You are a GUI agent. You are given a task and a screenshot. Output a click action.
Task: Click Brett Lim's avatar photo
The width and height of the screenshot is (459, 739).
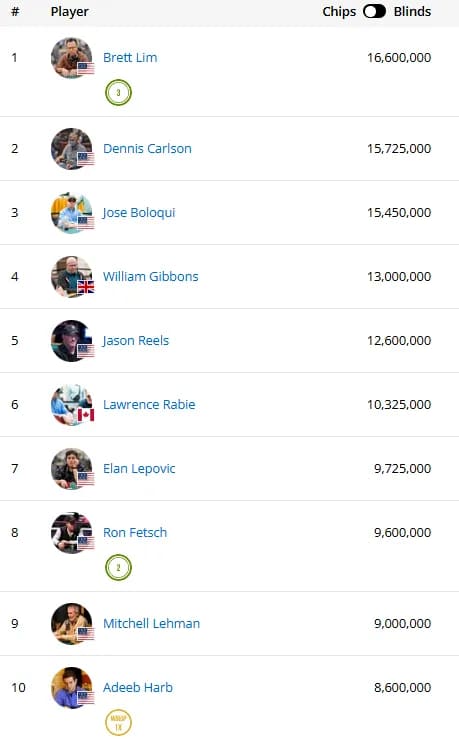click(72, 58)
